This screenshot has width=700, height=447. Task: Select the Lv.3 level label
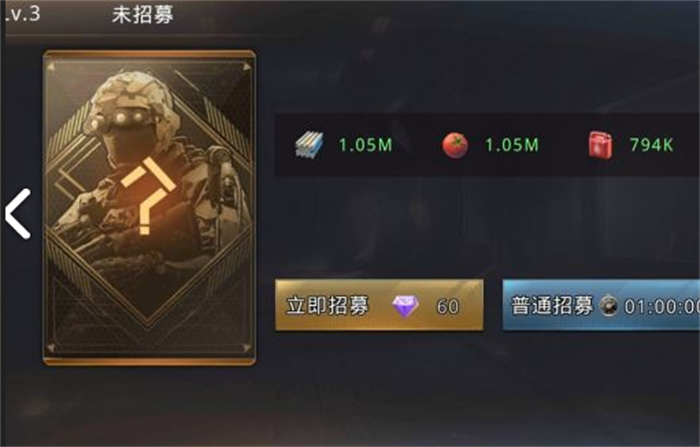21,14
